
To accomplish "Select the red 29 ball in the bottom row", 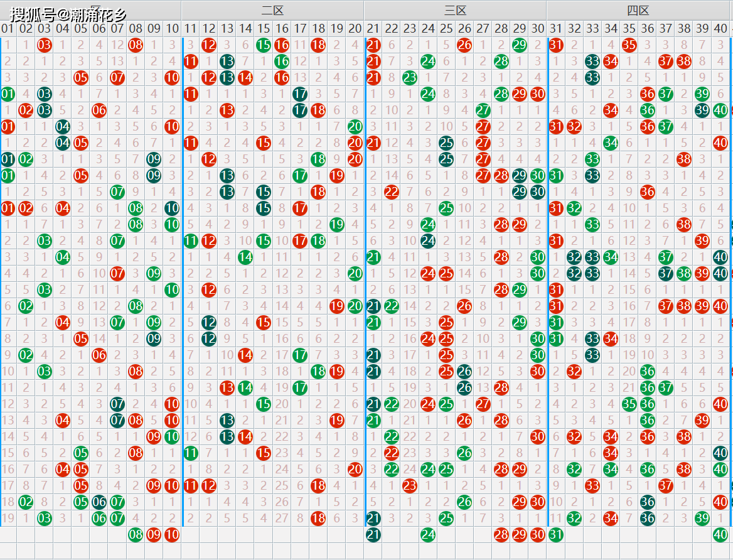I will click(519, 535).
